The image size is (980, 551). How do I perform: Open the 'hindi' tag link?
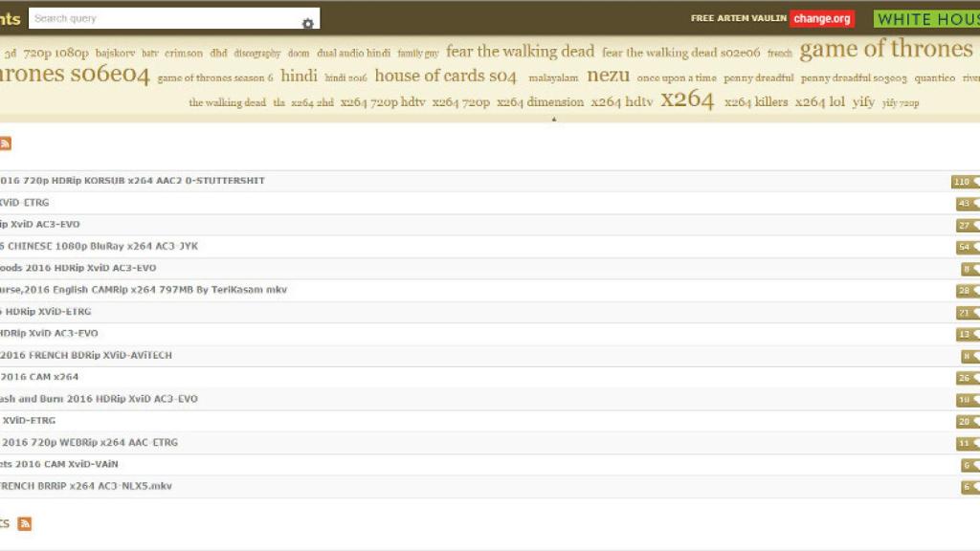300,75
